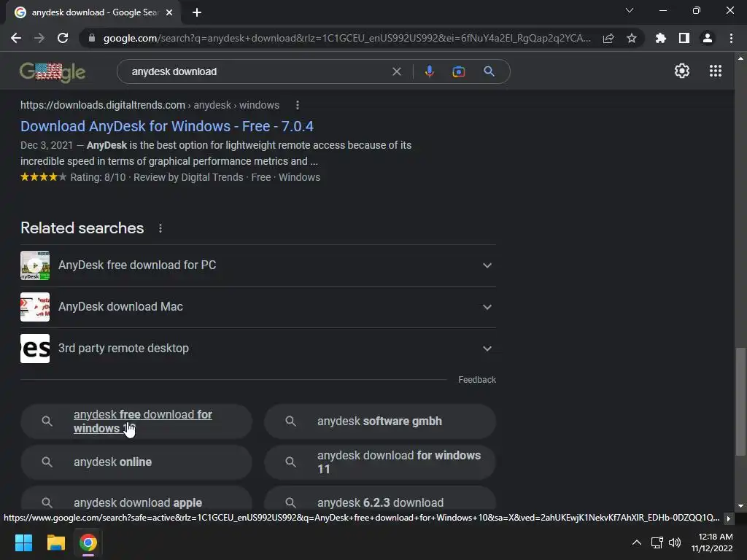Clear the search box with the X
This screenshot has width=747, height=560.
click(396, 71)
